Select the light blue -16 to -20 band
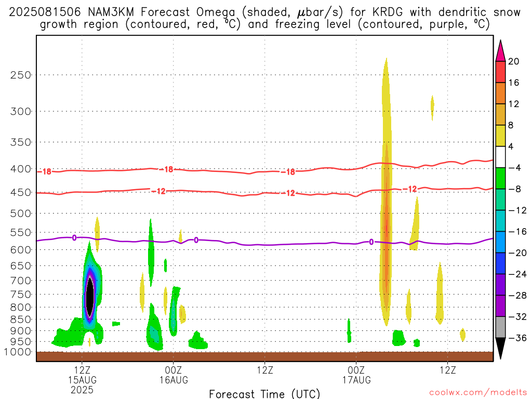Viewport: 532px width, 399px height. click(500, 242)
